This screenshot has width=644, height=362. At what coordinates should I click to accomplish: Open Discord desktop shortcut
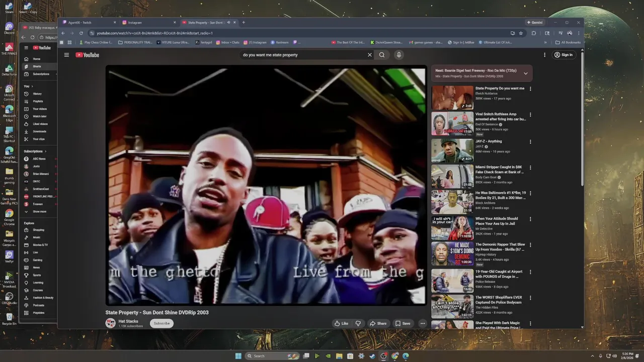point(9,28)
